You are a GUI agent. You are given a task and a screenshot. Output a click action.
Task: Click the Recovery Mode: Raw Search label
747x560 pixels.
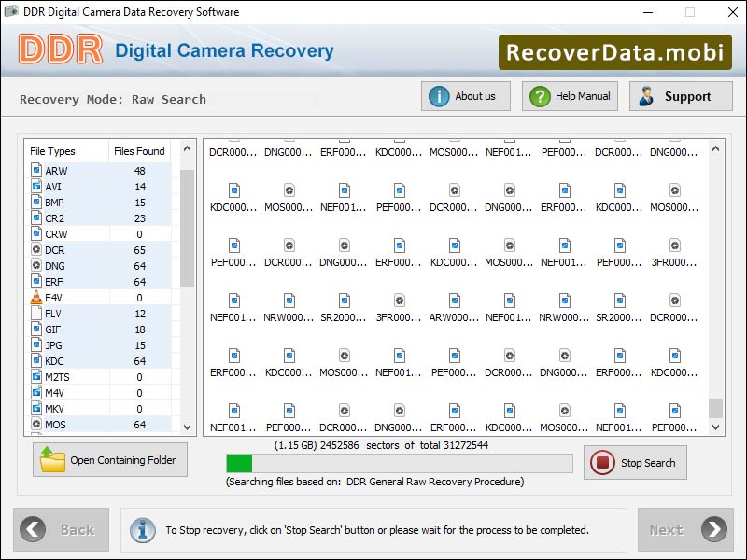113,99
